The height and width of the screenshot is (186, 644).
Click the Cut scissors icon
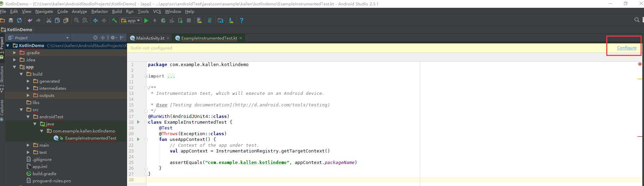[x=49, y=21]
